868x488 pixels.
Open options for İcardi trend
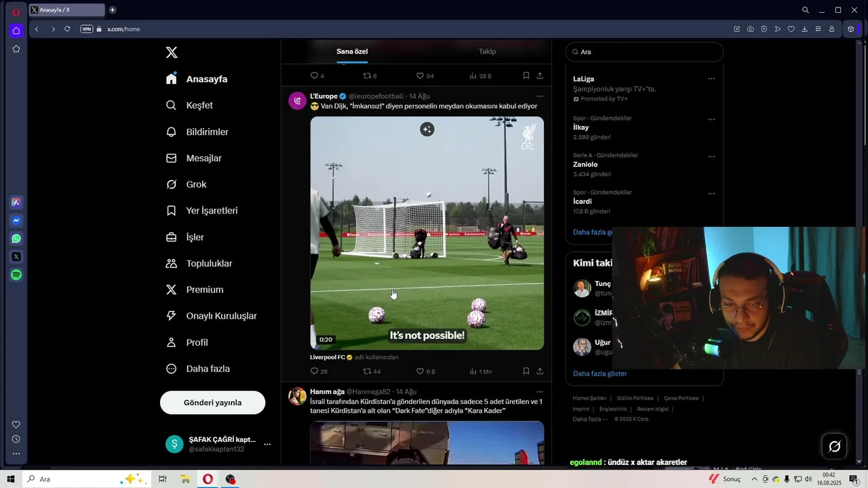711,193
